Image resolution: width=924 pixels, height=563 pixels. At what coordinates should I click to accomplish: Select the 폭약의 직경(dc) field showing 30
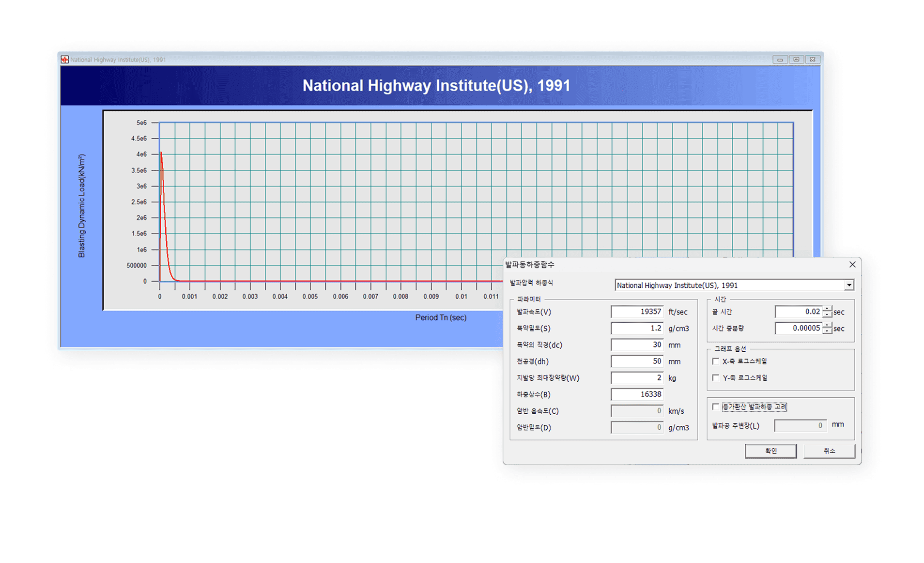coord(637,345)
